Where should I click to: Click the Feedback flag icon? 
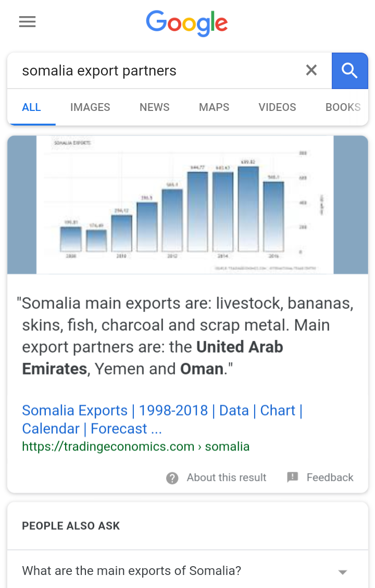[x=293, y=477]
